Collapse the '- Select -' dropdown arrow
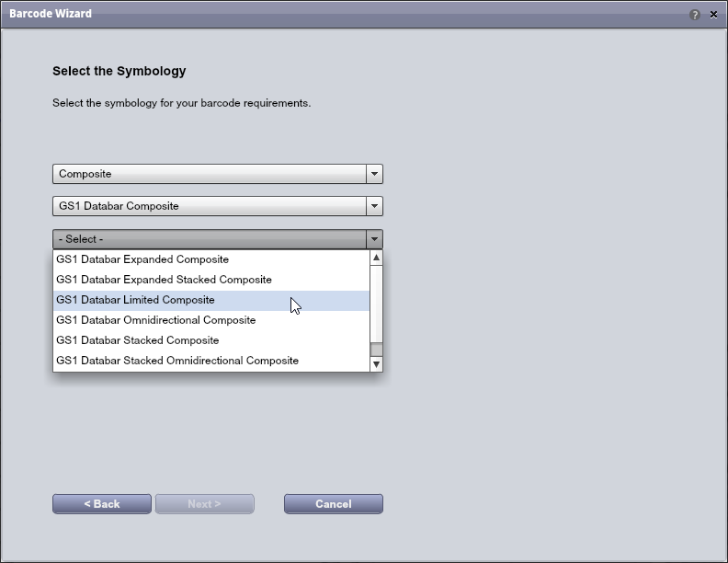Image resolution: width=728 pixels, height=563 pixels. point(373,239)
